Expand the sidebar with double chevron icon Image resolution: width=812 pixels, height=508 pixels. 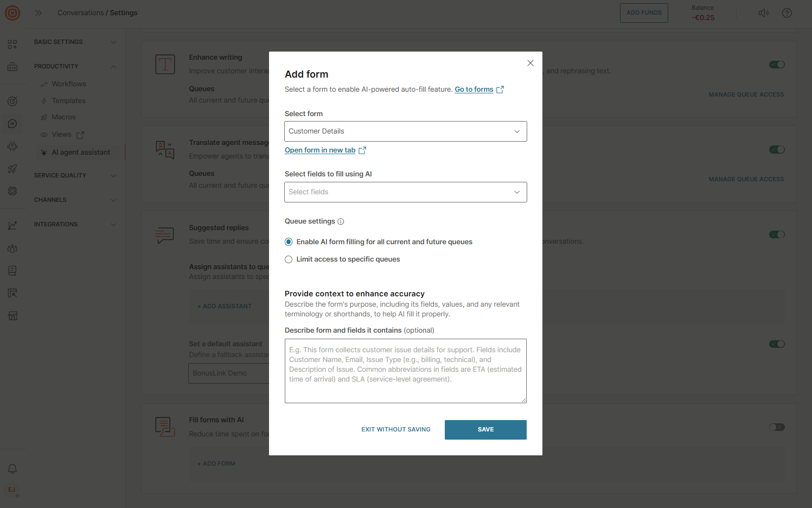tap(39, 13)
